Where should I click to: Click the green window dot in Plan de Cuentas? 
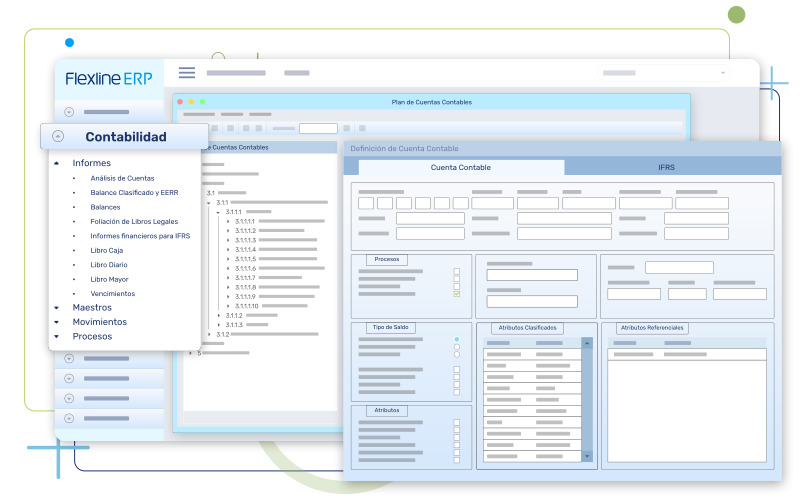(202, 102)
